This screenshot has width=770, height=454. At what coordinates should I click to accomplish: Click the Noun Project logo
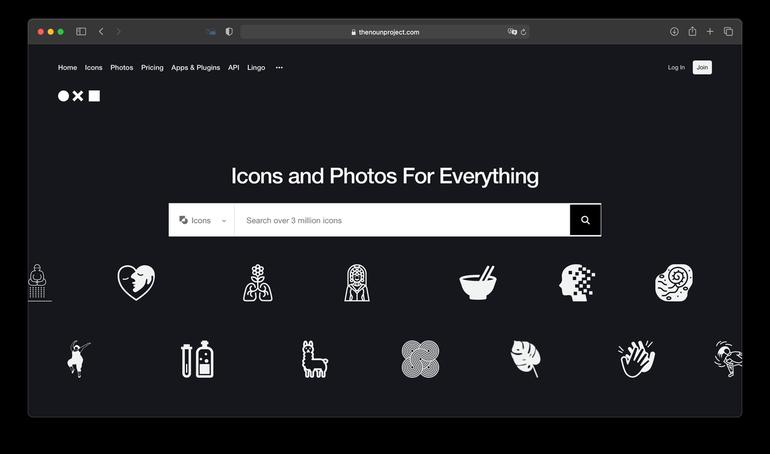pos(79,96)
